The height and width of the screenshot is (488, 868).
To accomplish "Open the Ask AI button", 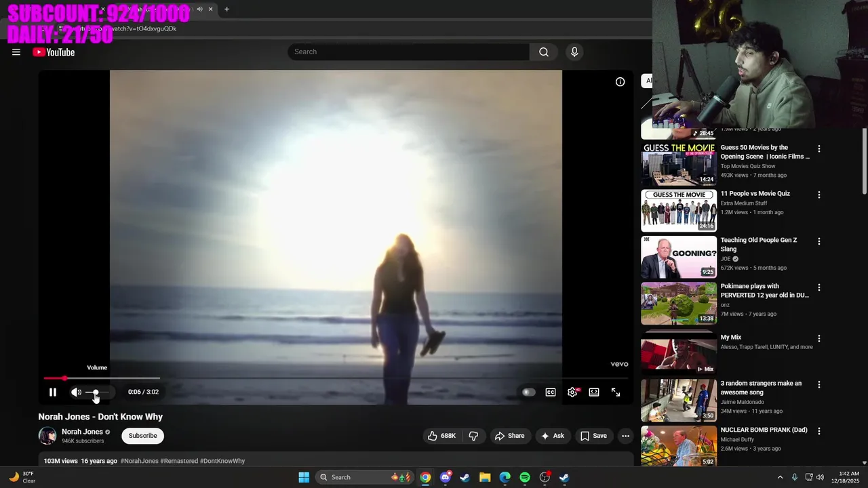I will (x=553, y=436).
